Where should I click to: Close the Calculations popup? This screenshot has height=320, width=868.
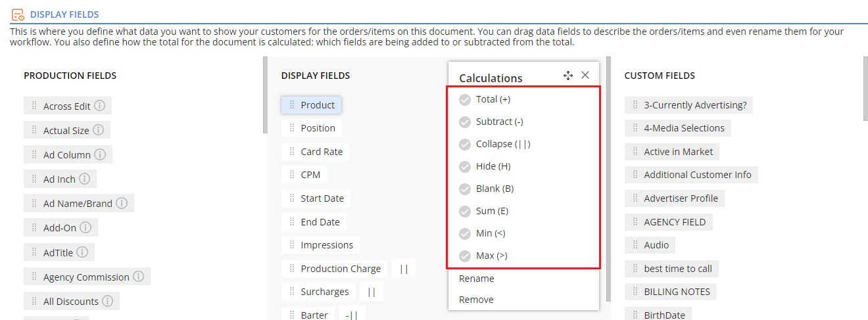coord(585,76)
